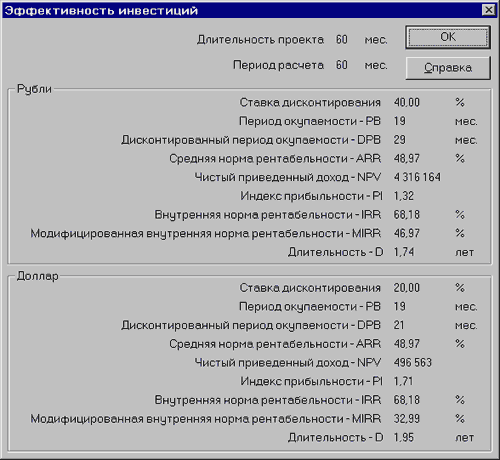Select the dollar NPV value 496 563
Screen dimensions: 500x460
tap(413, 362)
